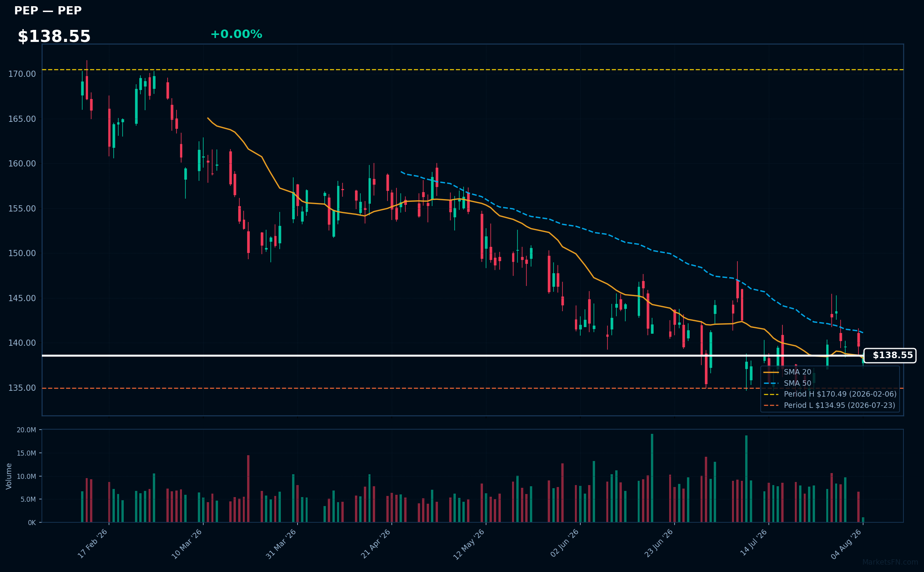Click the tall red volume bar in late March

coord(248,489)
